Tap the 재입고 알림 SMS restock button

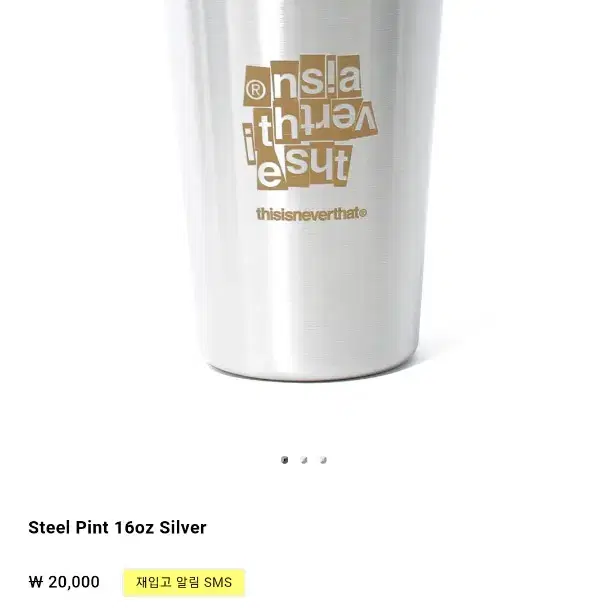[x=184, y=582]
